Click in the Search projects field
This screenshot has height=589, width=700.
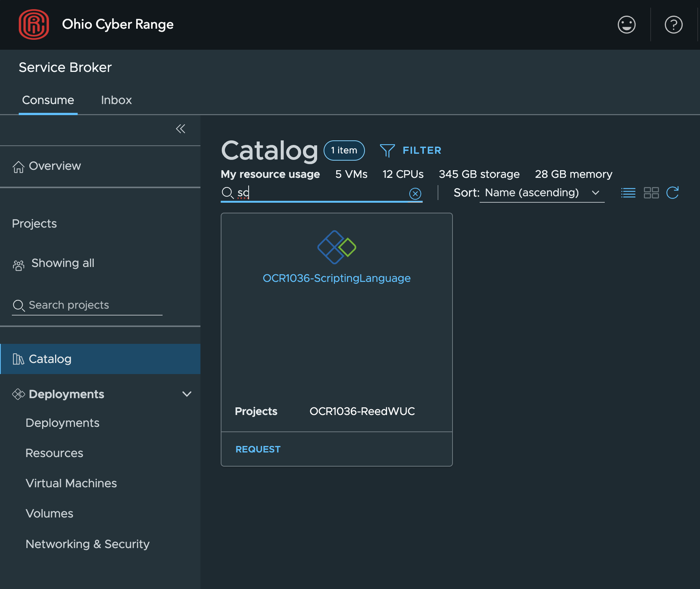click(87, 305)
